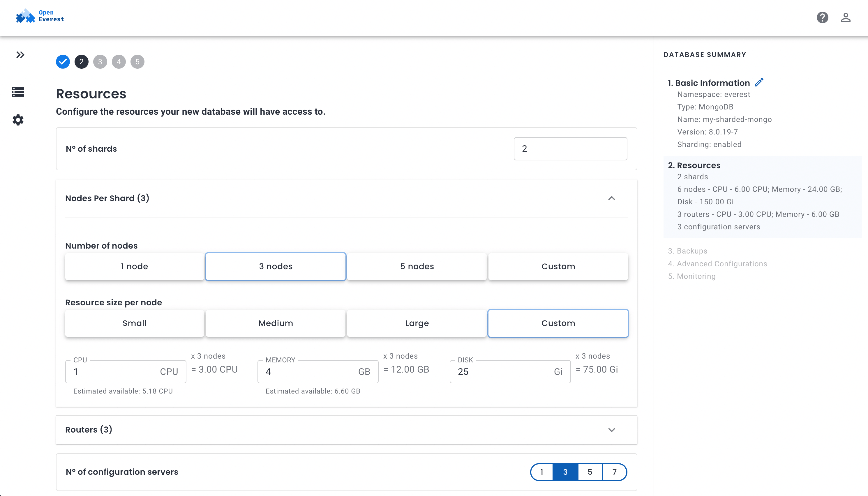Image resolution: width=868 pixels, height=496 pixels.
Task: Set configuration servers to 3
Action: click(565, 472)
